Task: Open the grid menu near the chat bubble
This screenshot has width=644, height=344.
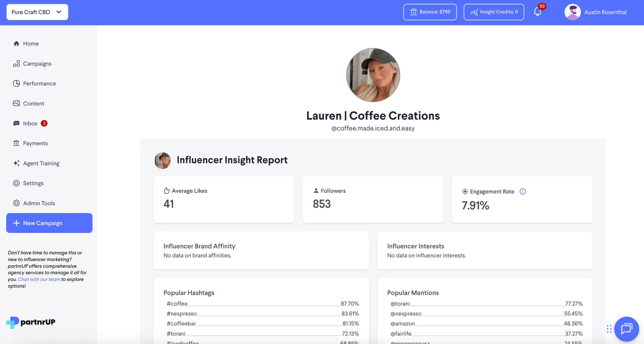Action: point(608,329)
